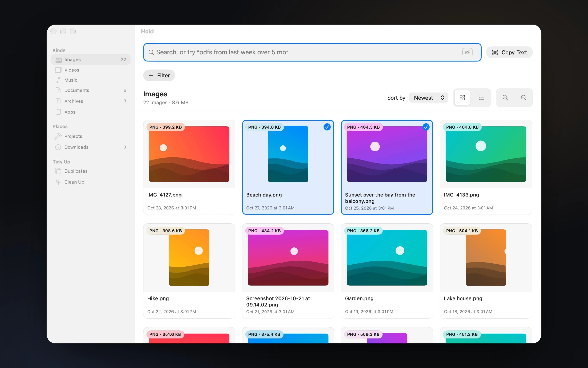Click the Clean Up sparkle icon
This screenshot has width=588, height=368.
[58, 182]
